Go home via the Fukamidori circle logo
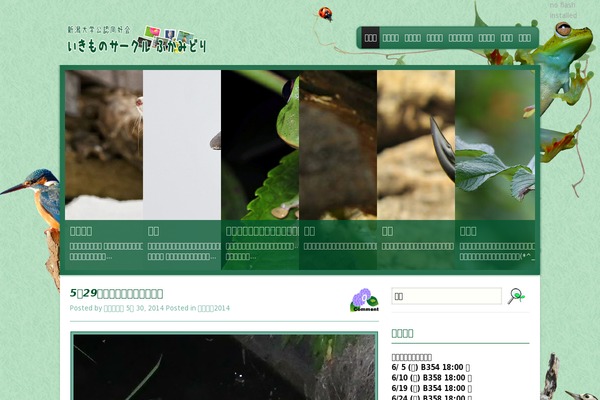The width and height of the screenshot is (600, 400). point(137,39)
